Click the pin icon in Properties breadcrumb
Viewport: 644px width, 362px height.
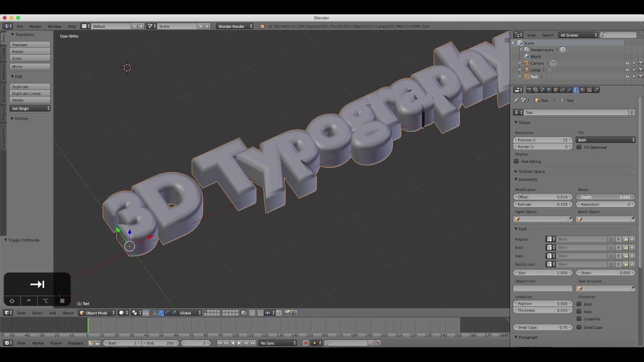[516, 101]
